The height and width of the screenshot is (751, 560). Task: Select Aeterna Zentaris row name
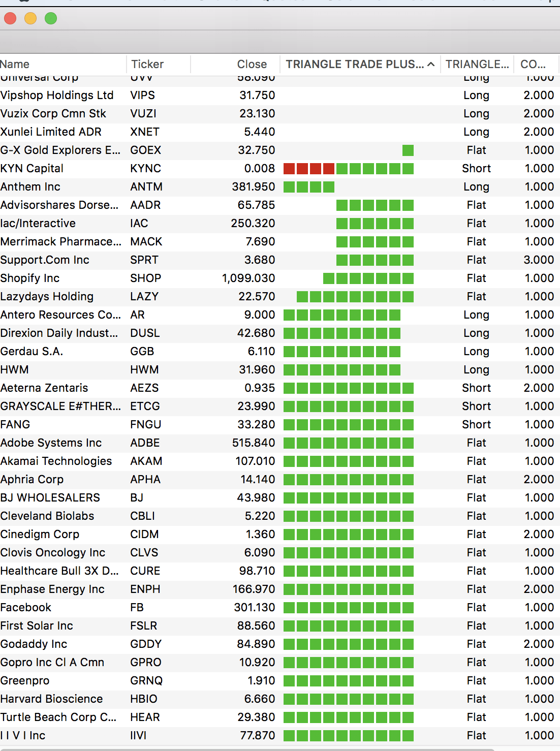click(44, 388)
